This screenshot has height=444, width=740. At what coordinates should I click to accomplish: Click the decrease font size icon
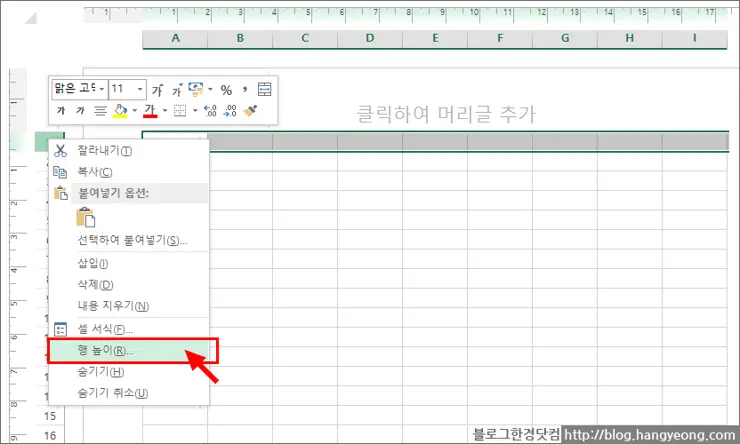pyautogui.click(x=177, y=89)
